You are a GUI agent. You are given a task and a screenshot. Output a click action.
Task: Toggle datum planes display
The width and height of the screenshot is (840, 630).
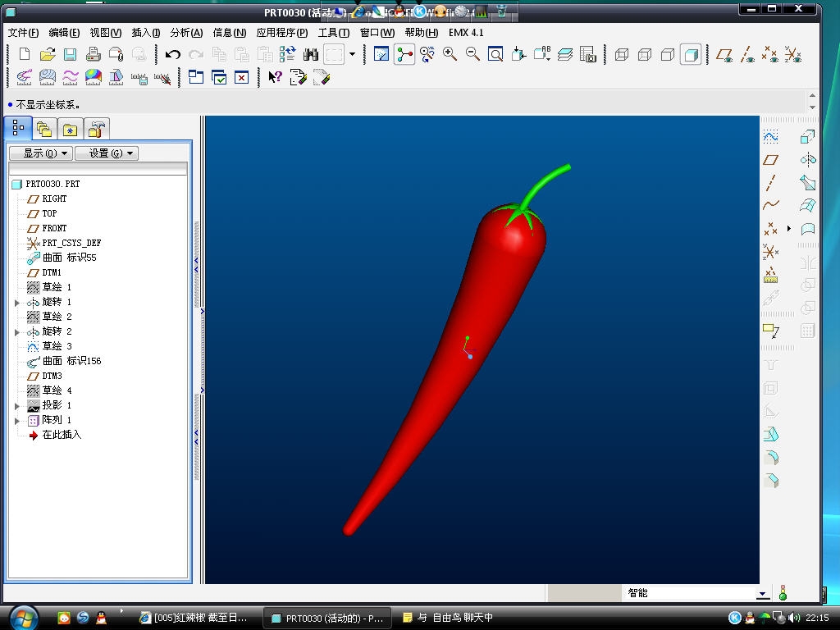[x=724, y=54]
